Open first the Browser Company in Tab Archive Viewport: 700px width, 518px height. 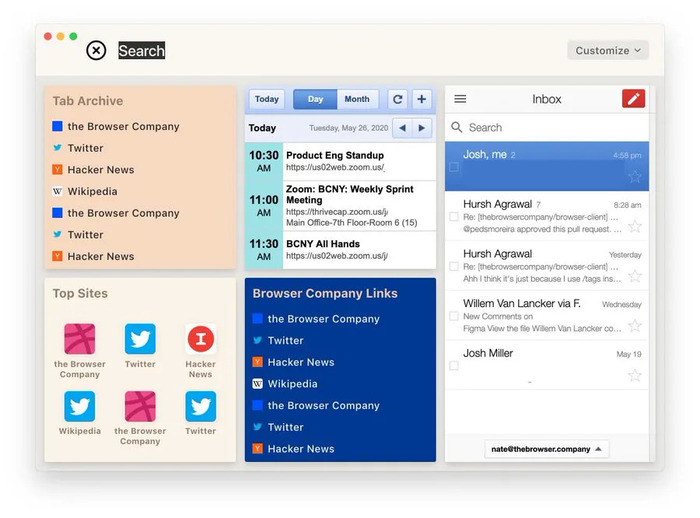click(116, 126)
